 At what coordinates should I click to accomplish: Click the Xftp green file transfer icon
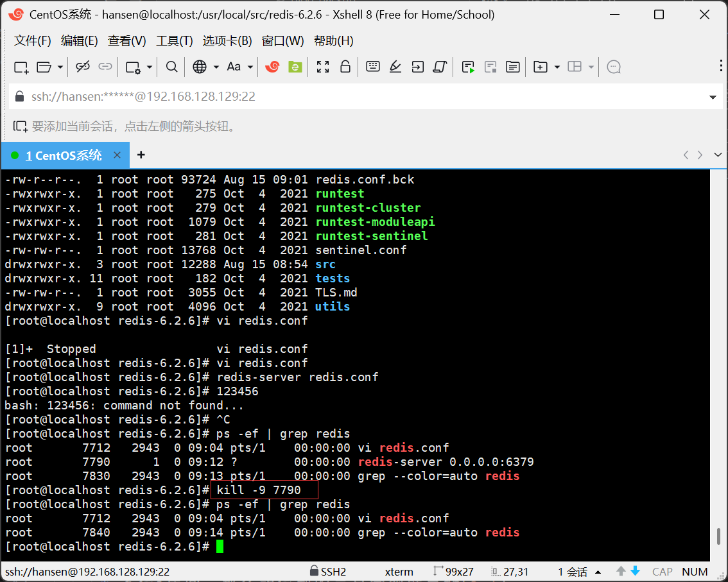click(x=295, y=67)
